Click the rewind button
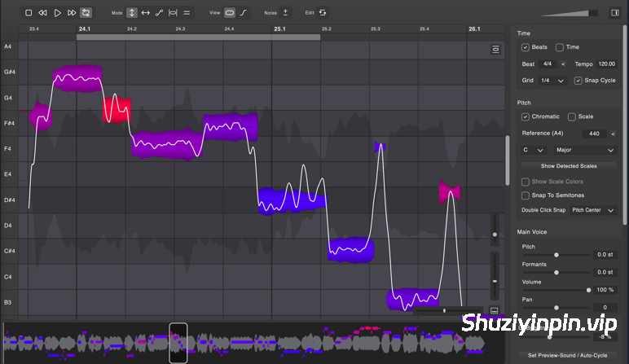The height and width of the screenshot is (364, 629). pyautogui.click(x=42, y=13)
